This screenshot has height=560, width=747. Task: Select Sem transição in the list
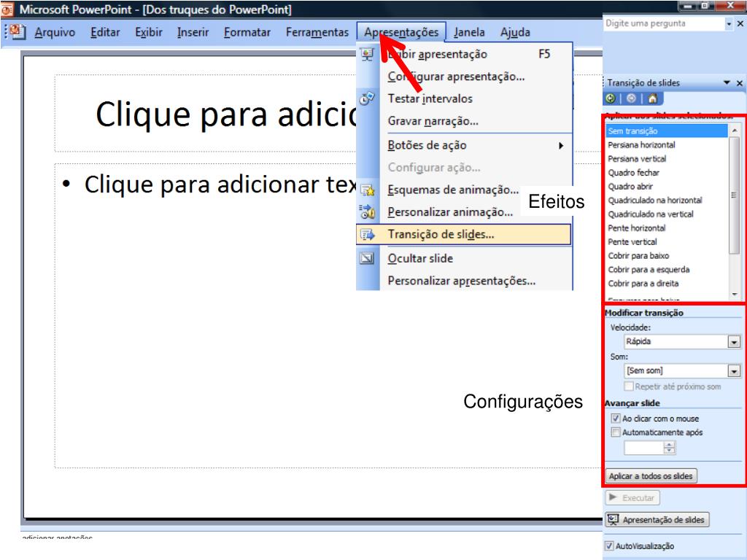(667, 131)
